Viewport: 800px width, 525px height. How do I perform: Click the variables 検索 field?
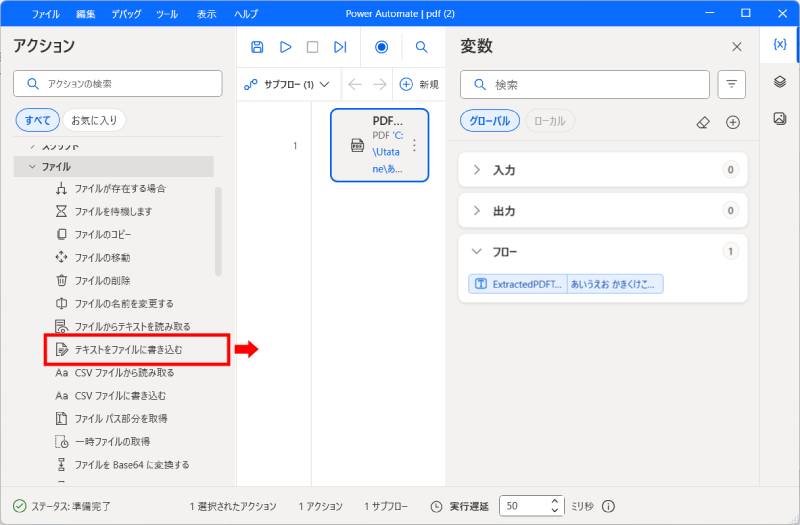click(x=585, y=85)
